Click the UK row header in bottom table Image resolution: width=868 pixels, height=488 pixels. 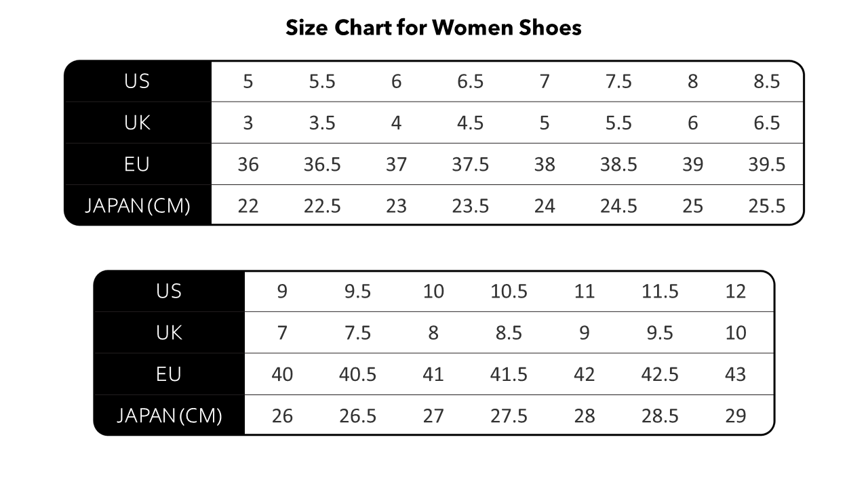tap(169, 333)
